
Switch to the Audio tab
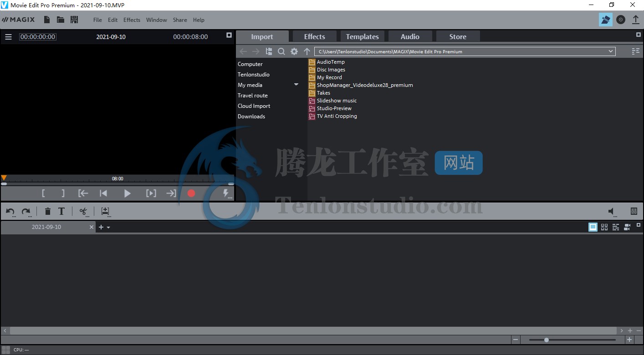(410, 37)
